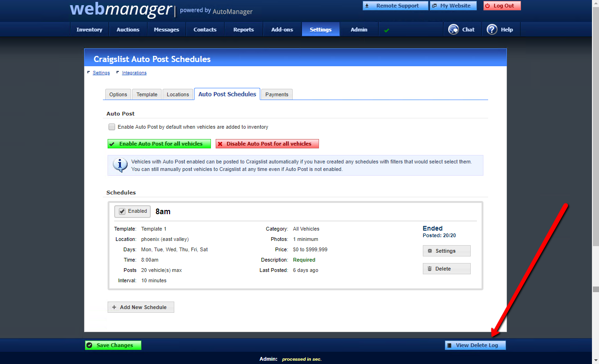The image size is (599, 364).
Task: Click the '1 minimum' photos value
Action: point(305,239)
